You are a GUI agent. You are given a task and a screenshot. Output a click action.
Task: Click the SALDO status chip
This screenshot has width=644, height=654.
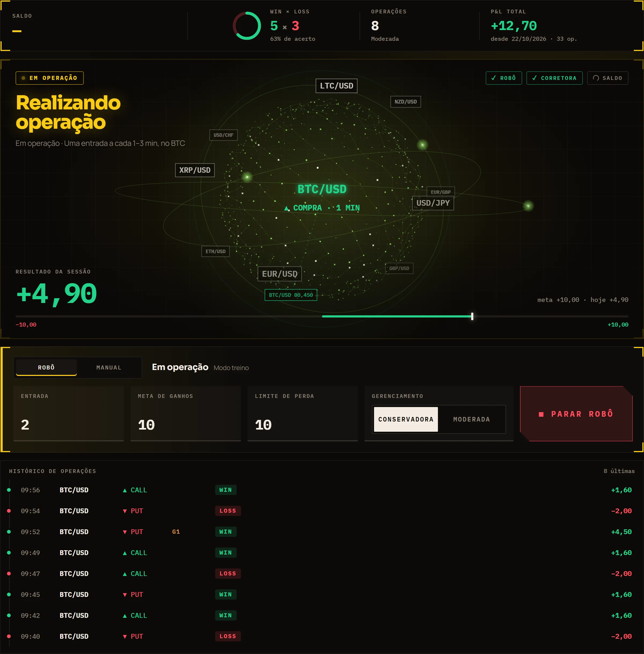(608, 78)
